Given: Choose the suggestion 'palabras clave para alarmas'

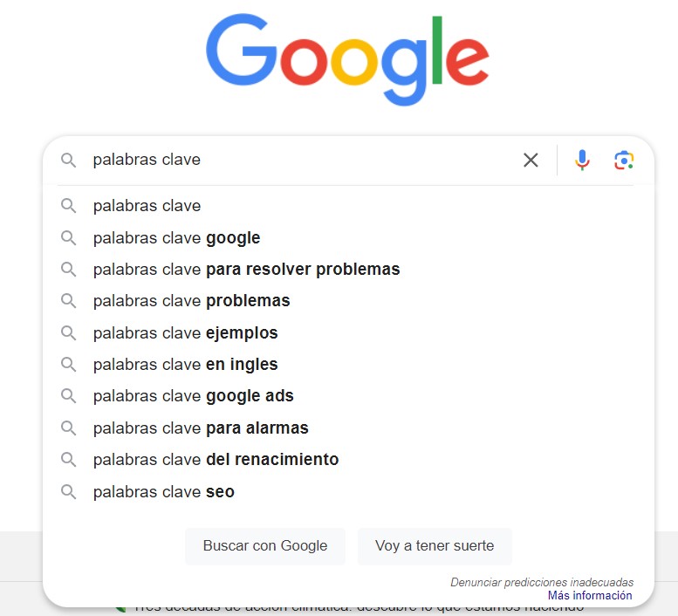Looking at the screenshot, I should tap(201, 428).
